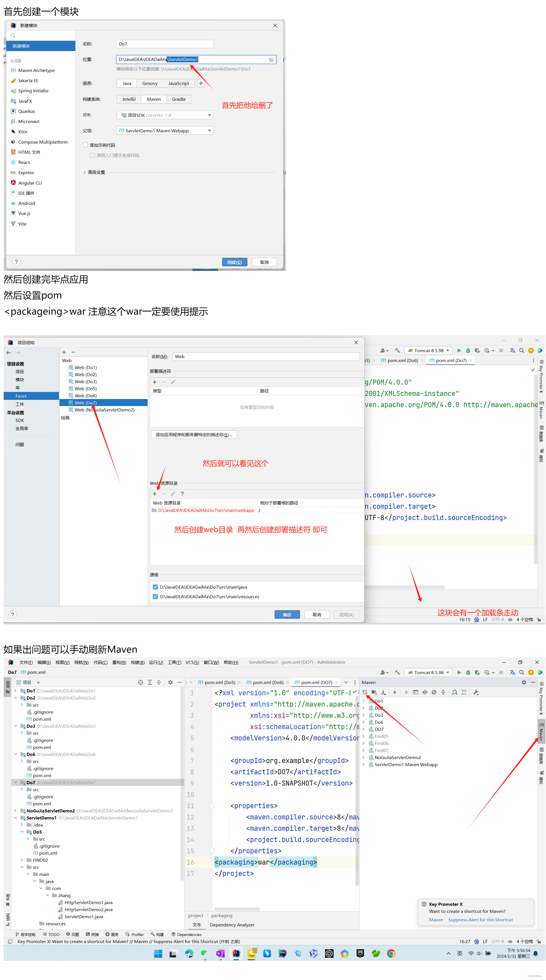Reload all Maven projects in the Maven panel
Image resolution: width=546 pixels, height=980 pixels.
(x=365, y=692)
